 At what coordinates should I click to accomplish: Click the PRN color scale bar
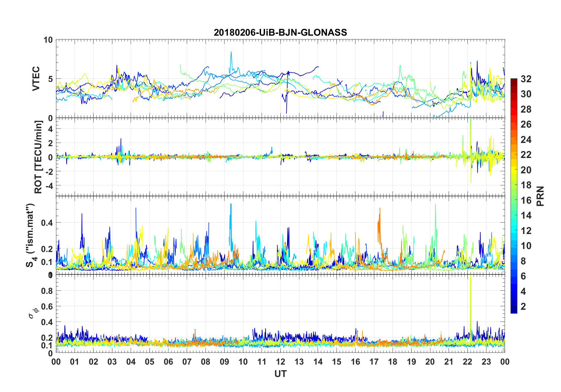(514, 196)
